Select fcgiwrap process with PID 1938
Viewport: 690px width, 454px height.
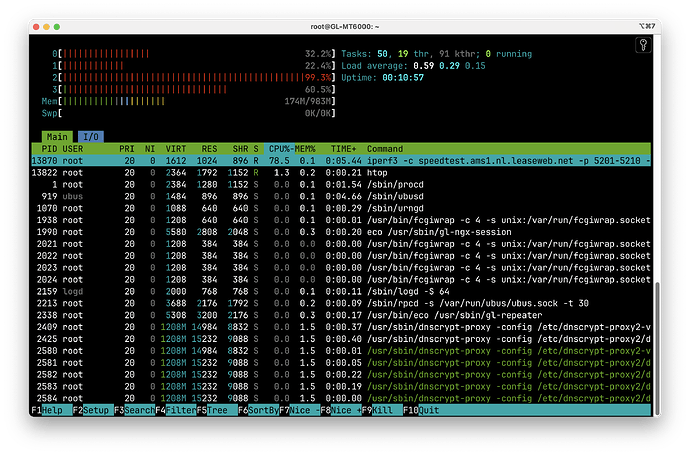tap(341, 220)
